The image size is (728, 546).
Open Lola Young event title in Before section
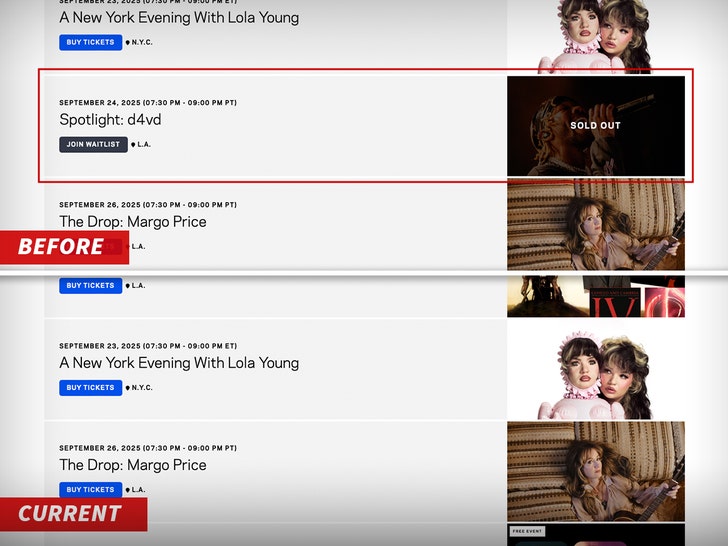click(x=179, y=18)
